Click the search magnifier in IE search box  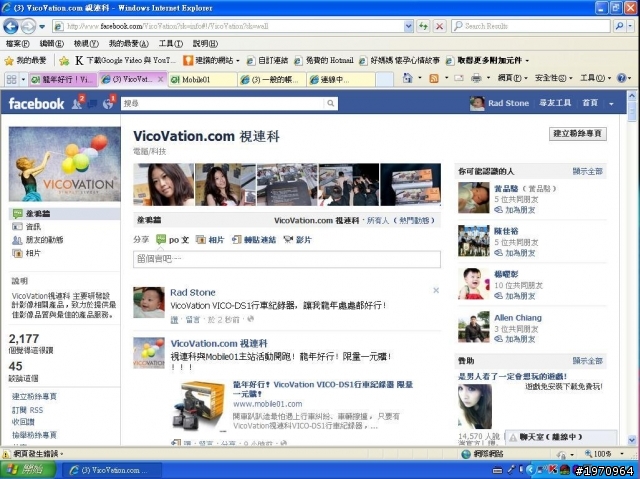click(620, 26)
